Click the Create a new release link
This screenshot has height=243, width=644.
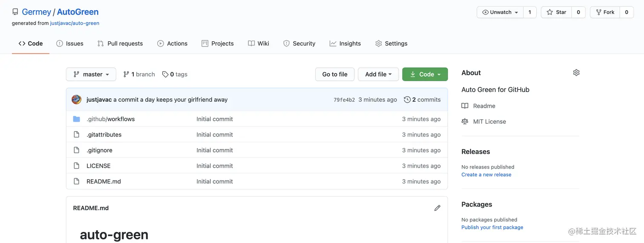[x=486, y=174]
